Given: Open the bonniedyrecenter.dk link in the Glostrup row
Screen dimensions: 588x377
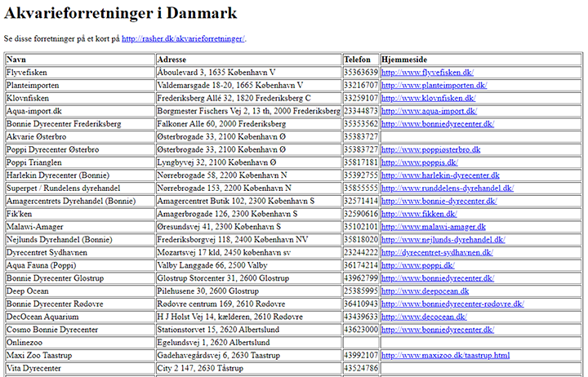Looking at the screenshot, I should [x=438, y=278].
